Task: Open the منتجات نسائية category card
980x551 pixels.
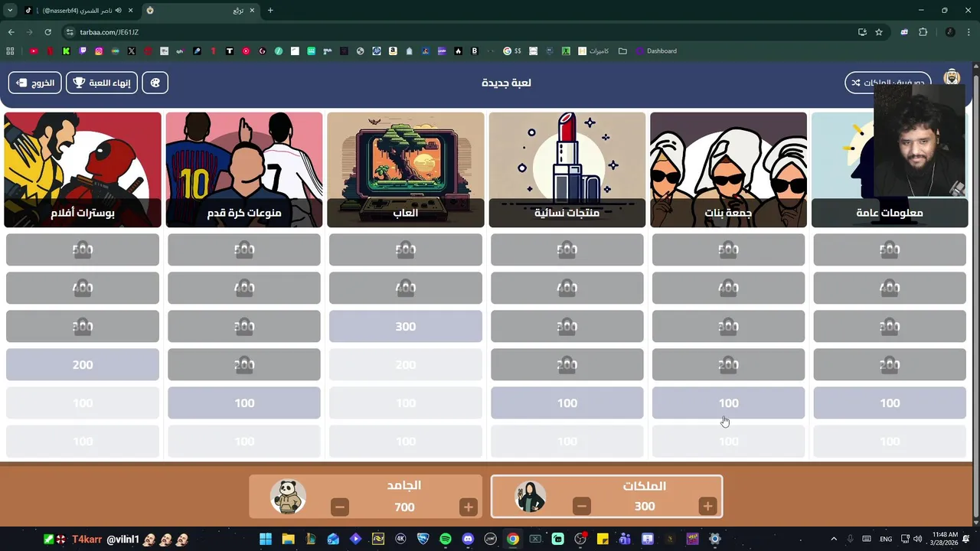Action: pos(567,170)
